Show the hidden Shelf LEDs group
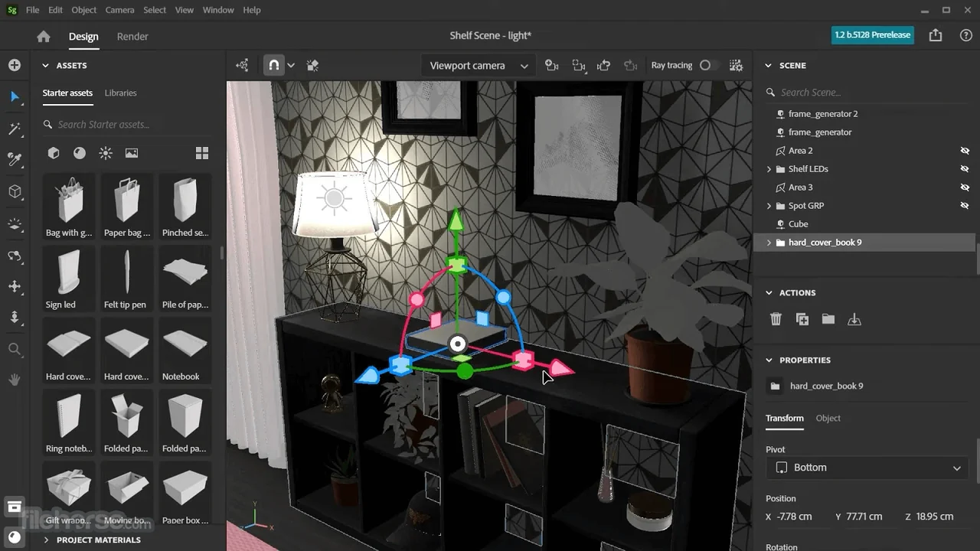Image resolution: width=980 pixels, height=551 pixels. 965,169
